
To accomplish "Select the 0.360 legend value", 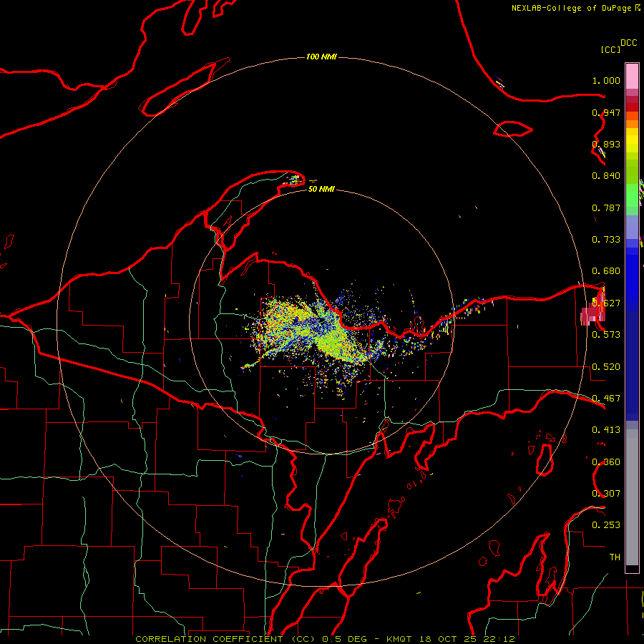I will pyautogui.click(x=606, y=462).
